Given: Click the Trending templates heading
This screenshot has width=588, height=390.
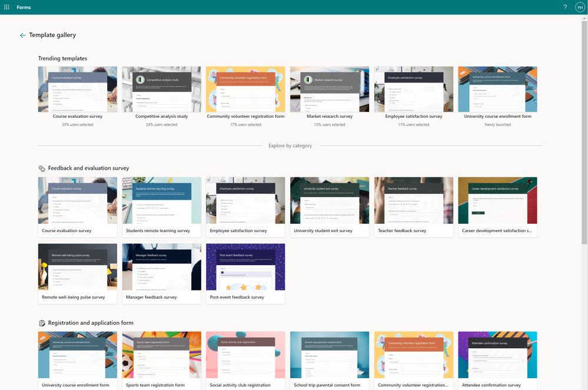Looking at the screenshot, I should coord(62,58).
